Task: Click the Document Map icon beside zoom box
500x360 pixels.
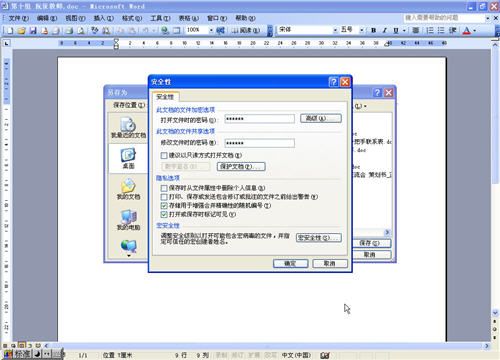Action: tap(220, 31)
